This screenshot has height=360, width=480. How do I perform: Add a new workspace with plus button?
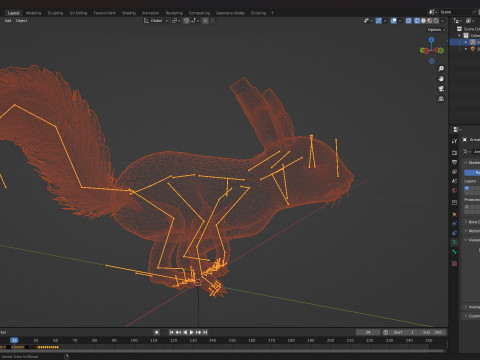click(272, 13)
